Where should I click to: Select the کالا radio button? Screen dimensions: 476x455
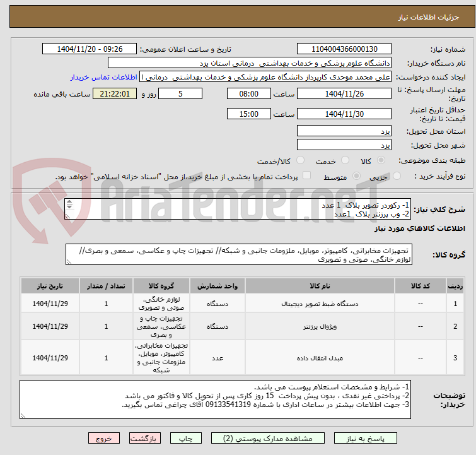click(x=381, y=160)
